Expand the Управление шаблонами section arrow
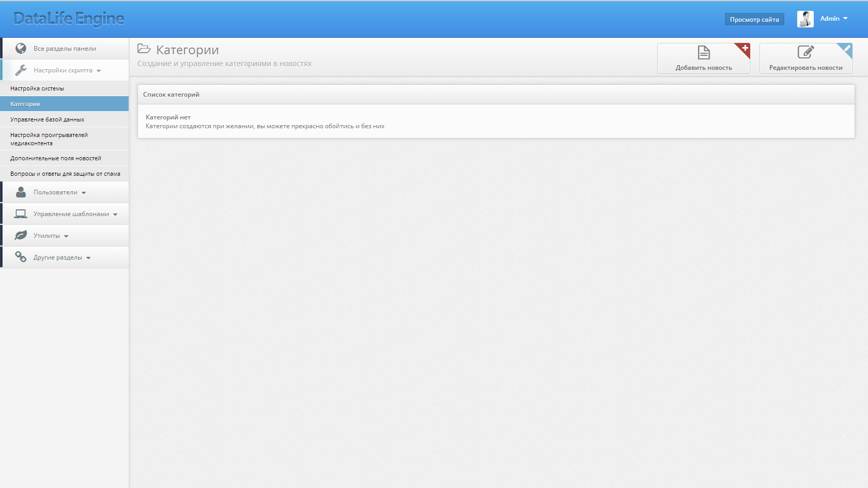 click(115, 215)
